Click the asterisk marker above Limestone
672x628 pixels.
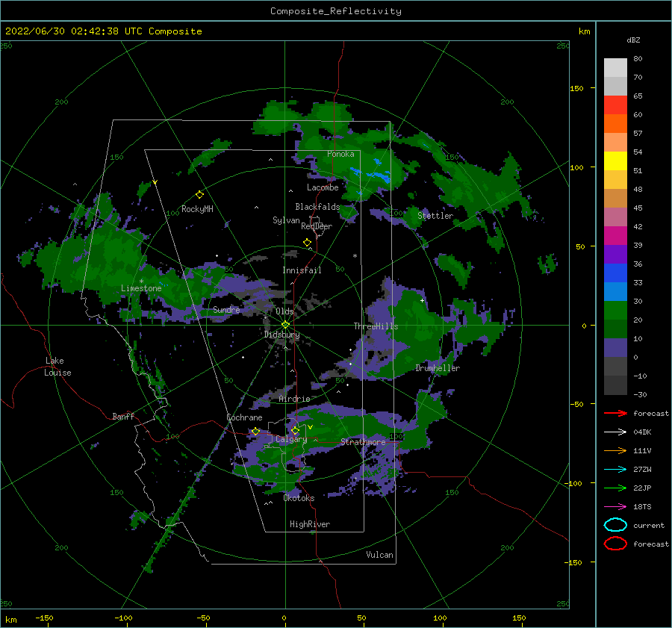pyautogui.click(x=141, y=282)
